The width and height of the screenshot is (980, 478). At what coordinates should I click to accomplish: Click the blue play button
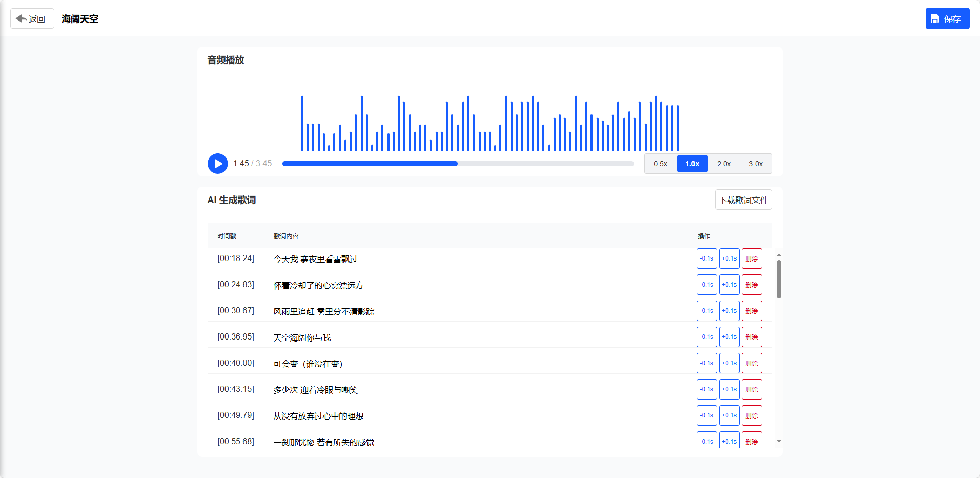coord(217,164)
